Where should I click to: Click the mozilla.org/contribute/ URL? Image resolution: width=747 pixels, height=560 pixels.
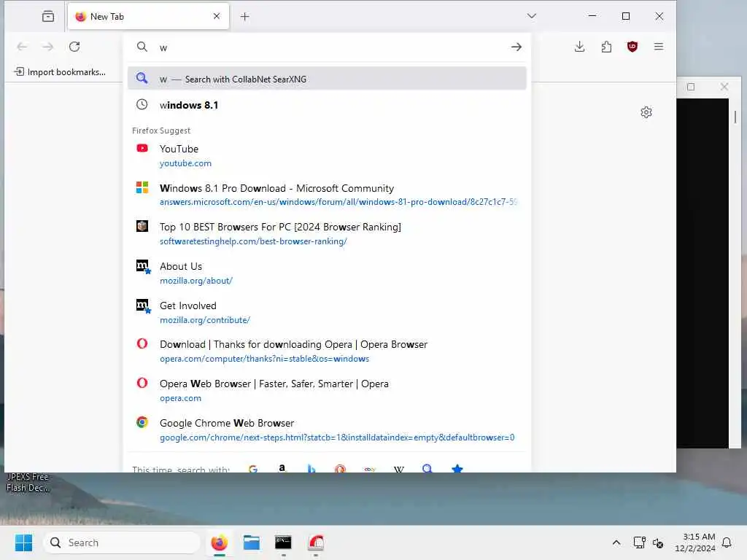click(205, 320)
